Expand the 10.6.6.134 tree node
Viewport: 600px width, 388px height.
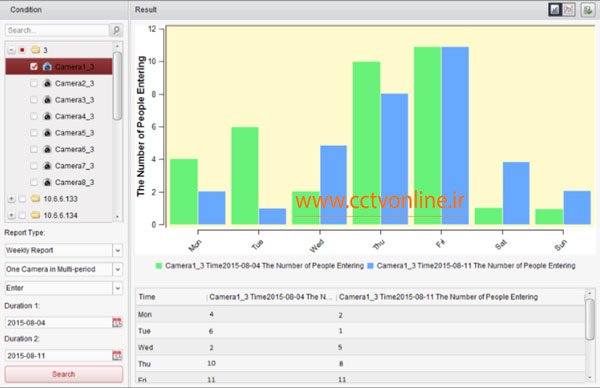pyautogui.click(x=11, y=215)
